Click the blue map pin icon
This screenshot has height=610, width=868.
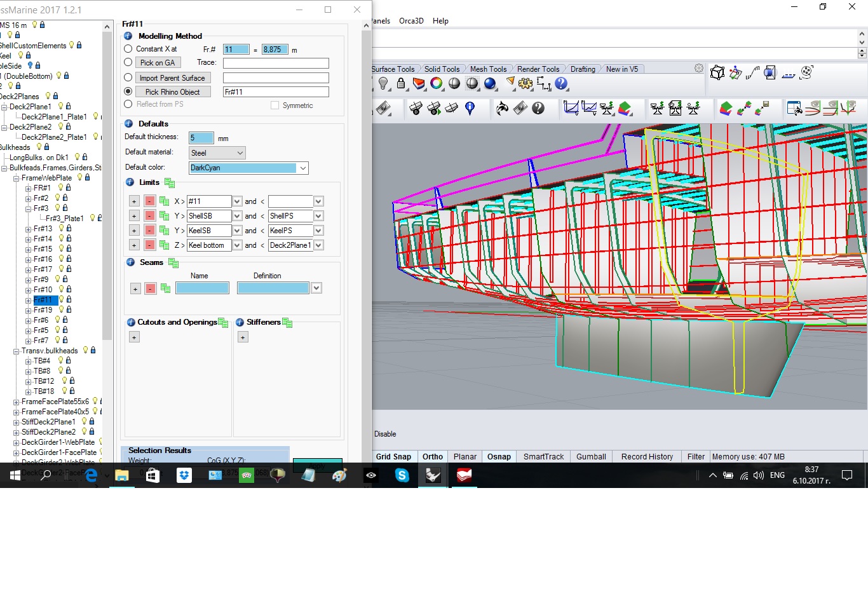click(470, 109)
